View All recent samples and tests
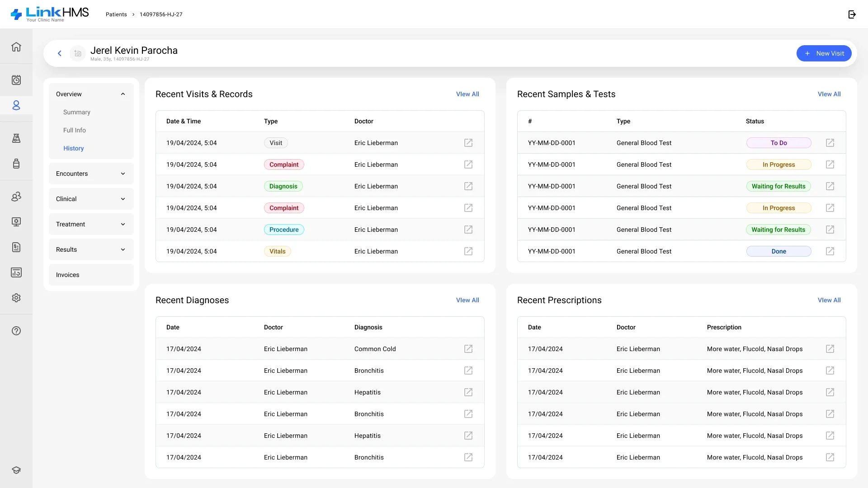 [829, 94]
